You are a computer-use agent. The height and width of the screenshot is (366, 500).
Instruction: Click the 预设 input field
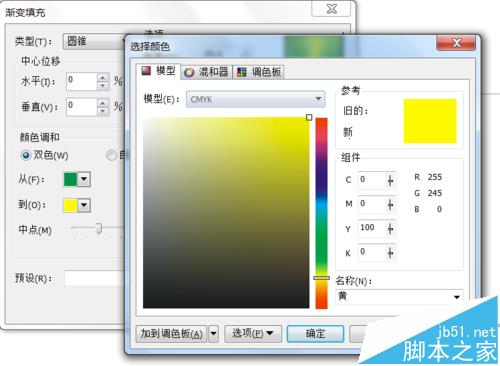click(x=94, y=278)
